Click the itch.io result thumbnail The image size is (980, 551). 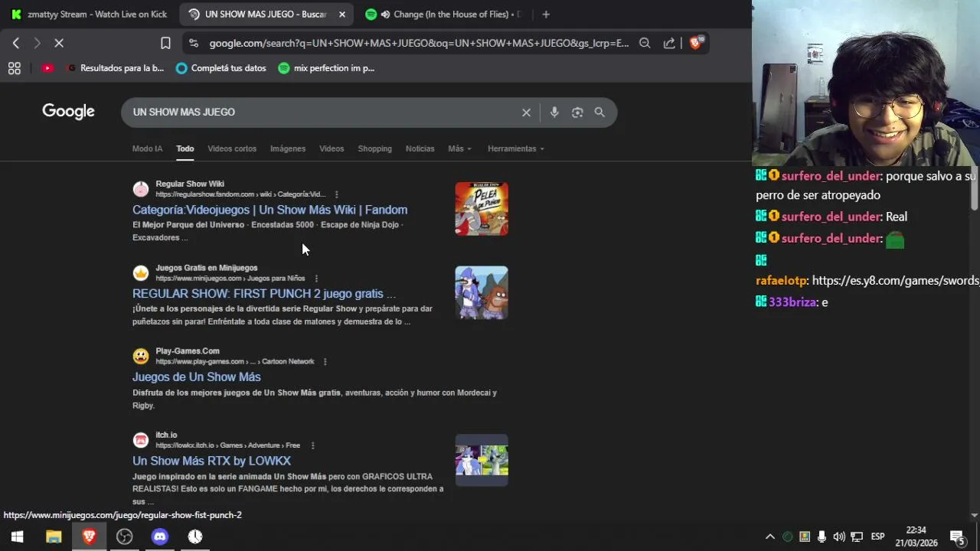[482, 460]
